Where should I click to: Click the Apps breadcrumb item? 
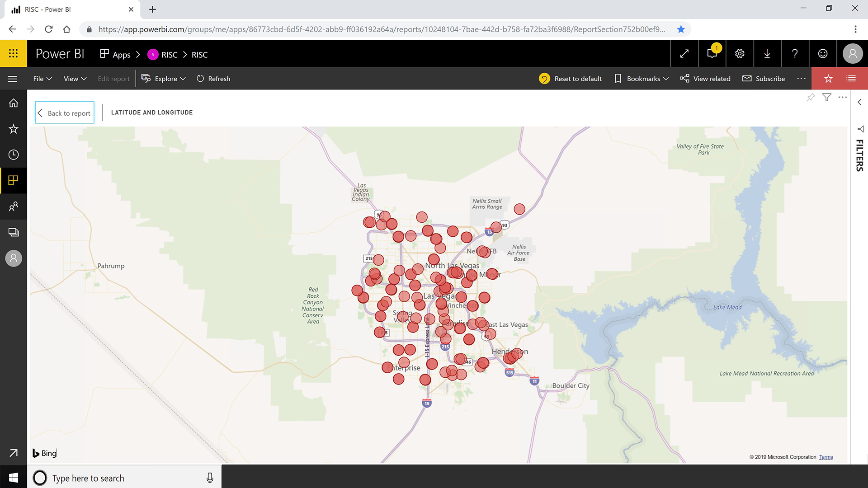(x=115, y=55)
